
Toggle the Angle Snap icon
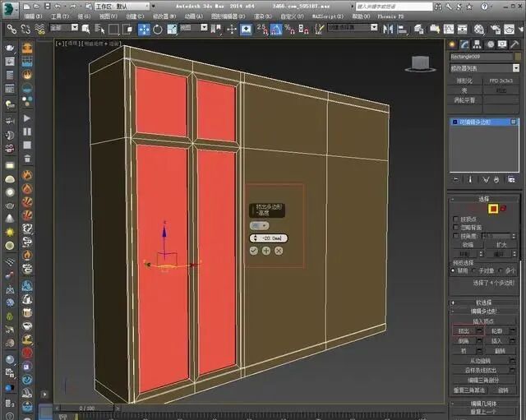coord(276,30)
